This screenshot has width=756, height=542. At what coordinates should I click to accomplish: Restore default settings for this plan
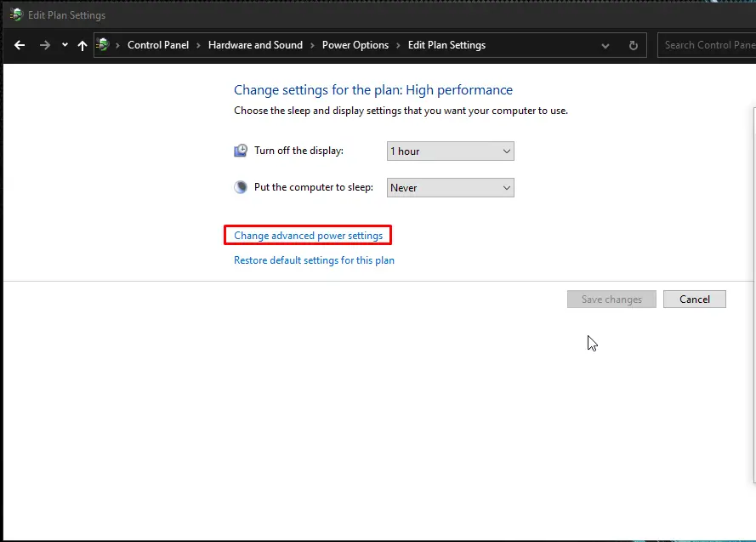point(314,260)
